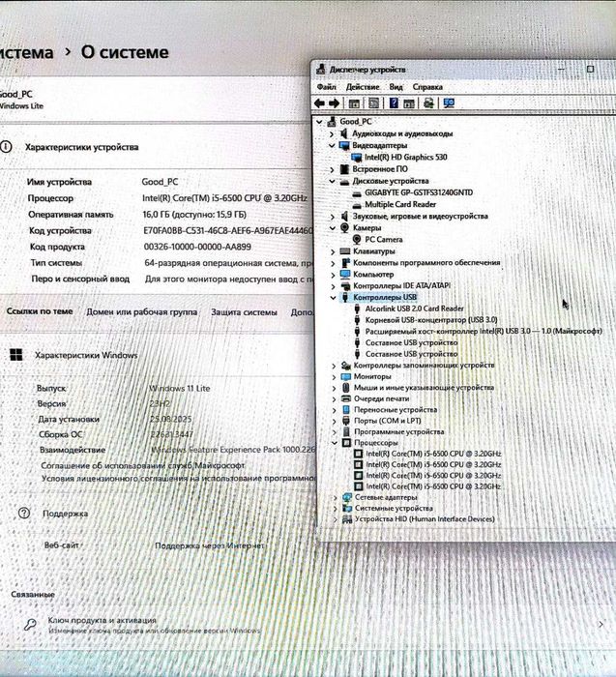This screenshot has height=677, width=616.
Task: Collapse the Good_PC root node
Action: [319, 122]
